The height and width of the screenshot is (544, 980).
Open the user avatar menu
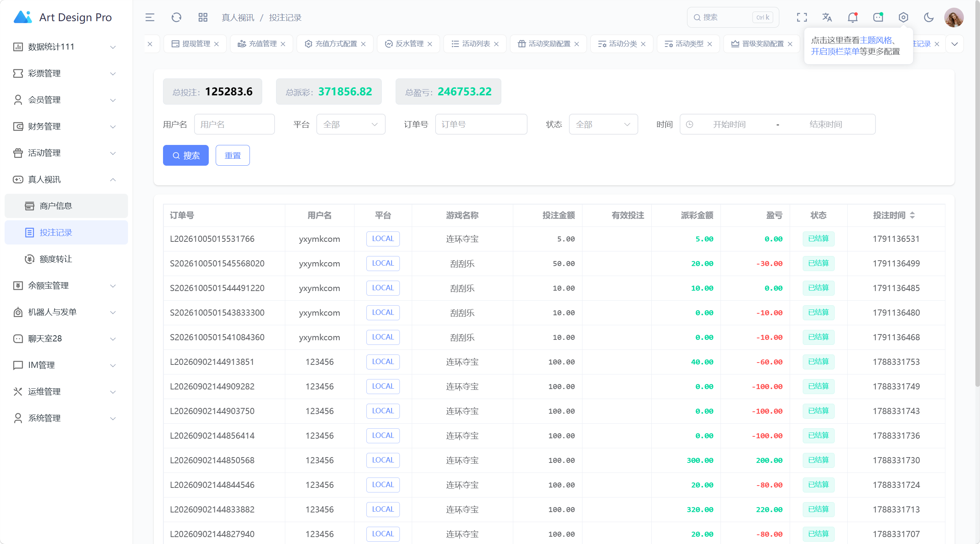click(x=953, y=17)
